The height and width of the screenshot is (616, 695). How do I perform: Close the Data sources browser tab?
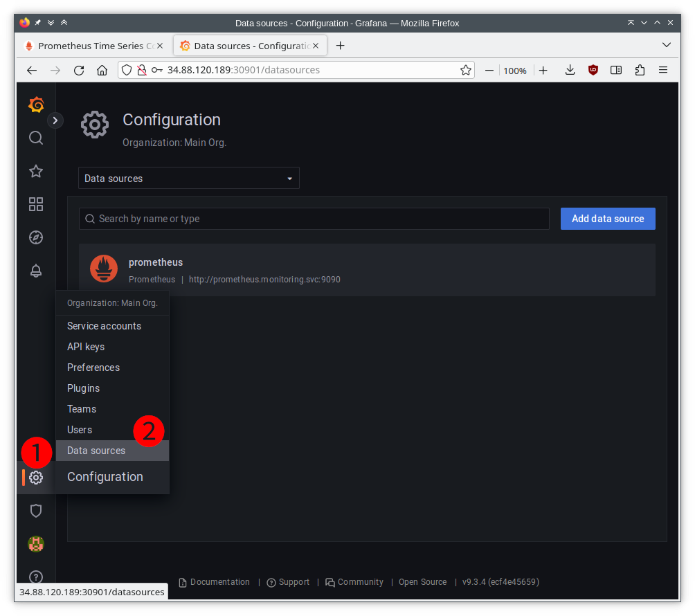pyautogui.click(x=316, y=46)
